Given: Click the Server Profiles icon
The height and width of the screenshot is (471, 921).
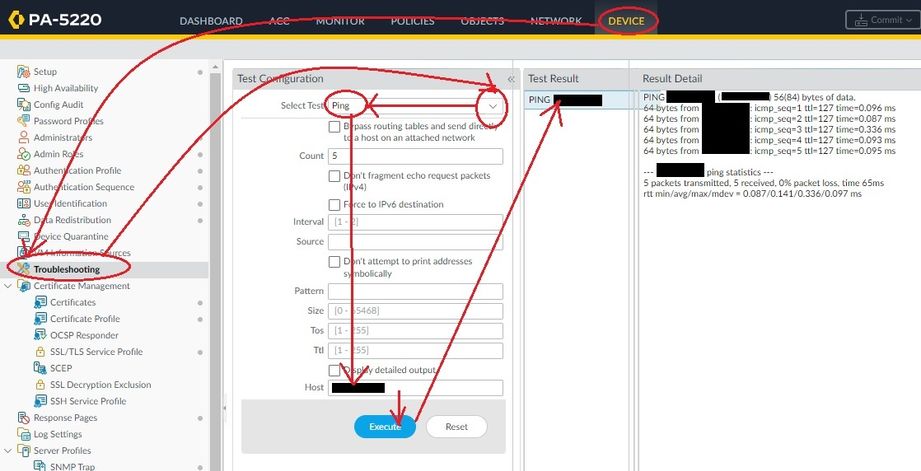Looking at the screenshot, I should 23,450.
